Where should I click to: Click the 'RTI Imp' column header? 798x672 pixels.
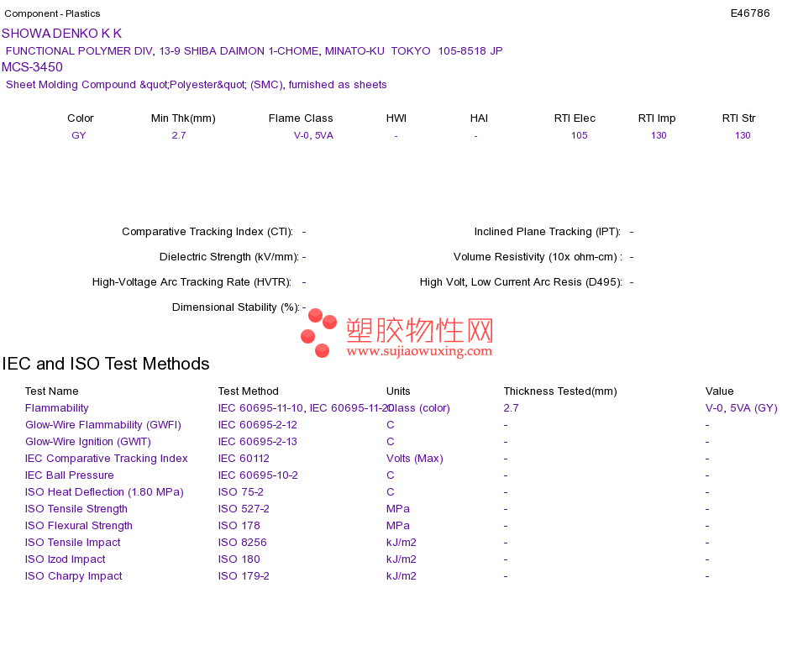coord(657,118)
